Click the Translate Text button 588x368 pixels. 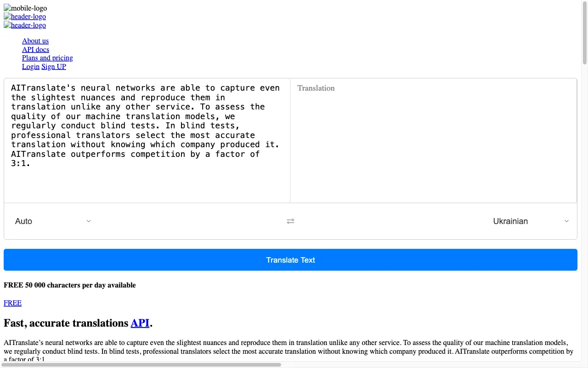pos(290,260)
